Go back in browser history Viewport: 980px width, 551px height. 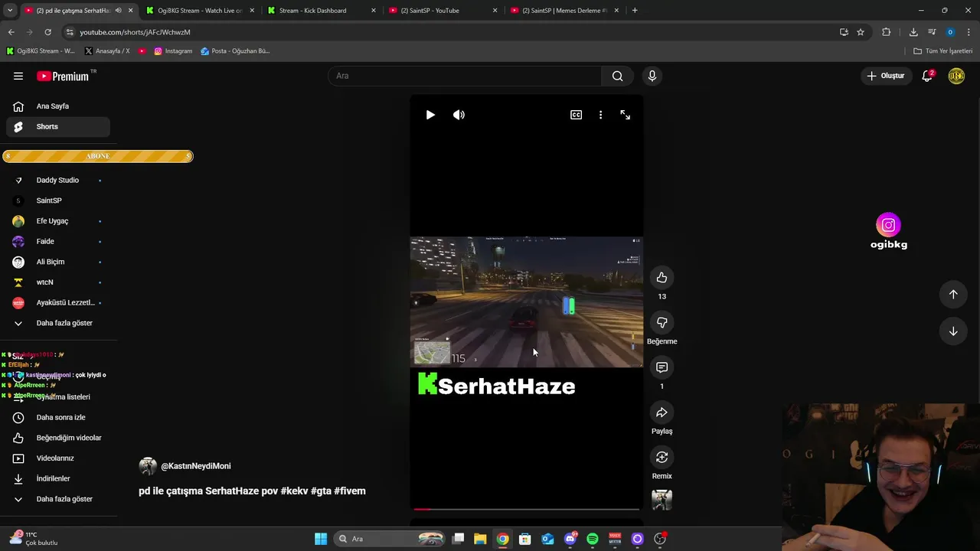pyautogui.click(x=11, y=32)
